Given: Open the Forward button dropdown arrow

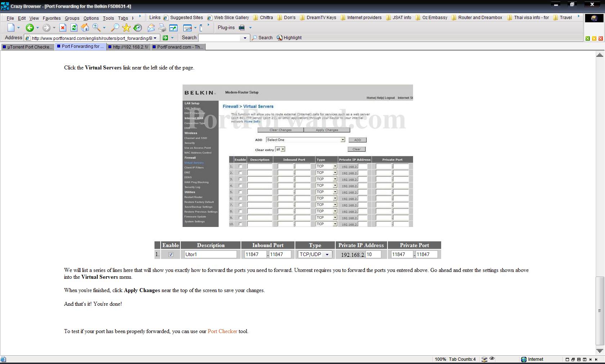Looking at the screenshot, I should [54, 28].
